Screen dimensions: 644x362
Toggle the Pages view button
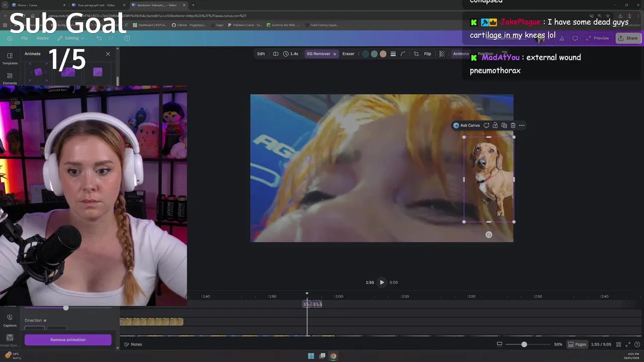(577, 344)
